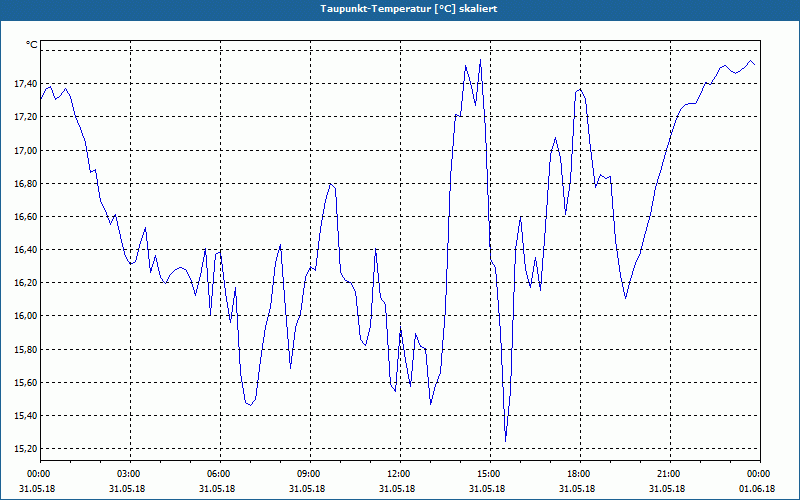Image resolution: width=800 pixels, height=500 pixels.
Task: Click the 15,80 y-axis label
Action: point(26,349)
